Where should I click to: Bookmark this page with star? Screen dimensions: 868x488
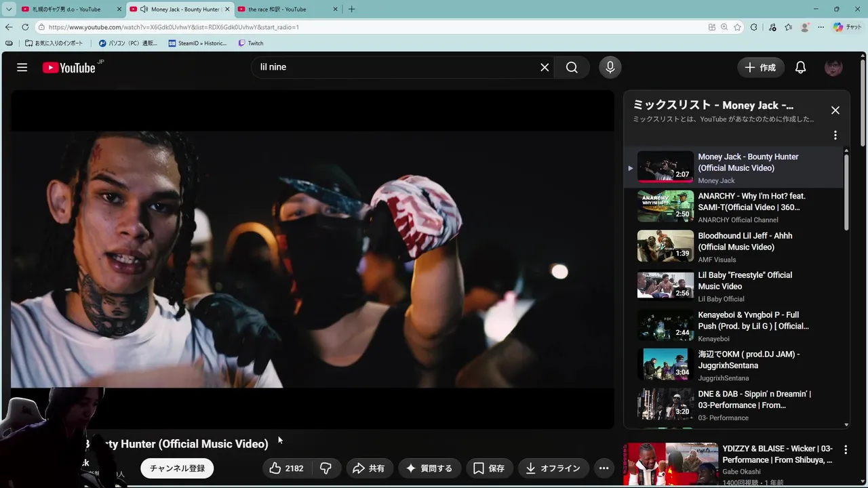[737, 27]
